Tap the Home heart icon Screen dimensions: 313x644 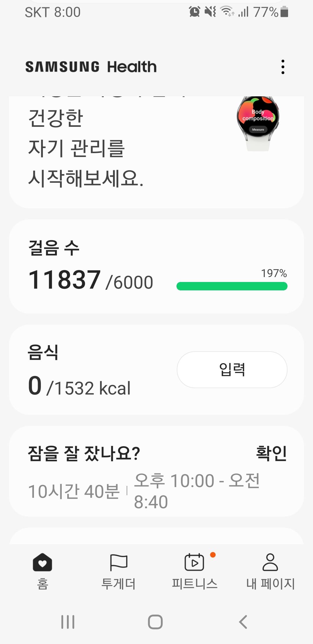(x=42, y=562)
